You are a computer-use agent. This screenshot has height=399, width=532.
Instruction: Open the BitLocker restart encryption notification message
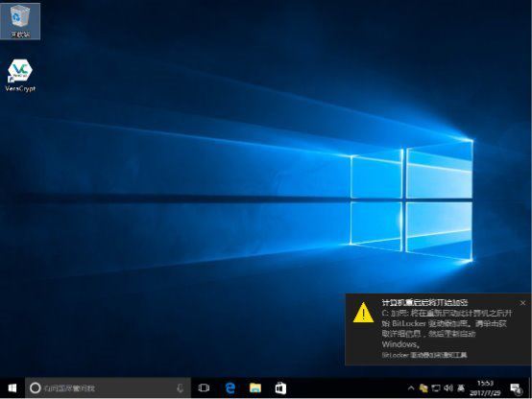[x=447, y=328]
